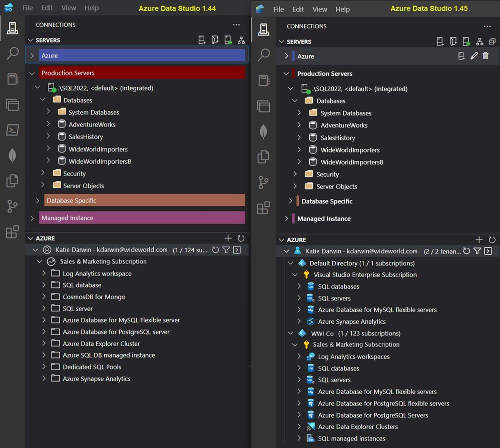The height and width of the screenshot is (448, 500).
Task: Select WideWorldImporters database in 1.44
Action: coord(98,149)
